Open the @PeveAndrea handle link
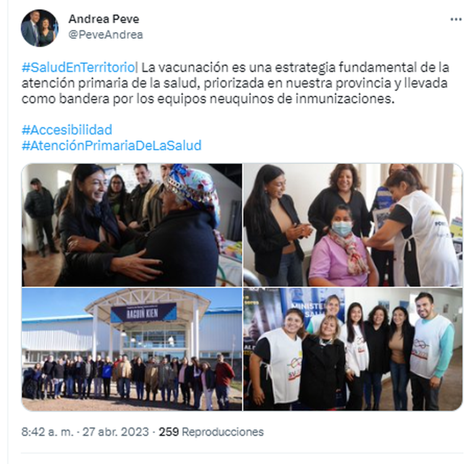The image size is (476, 464). pos(106,35)
